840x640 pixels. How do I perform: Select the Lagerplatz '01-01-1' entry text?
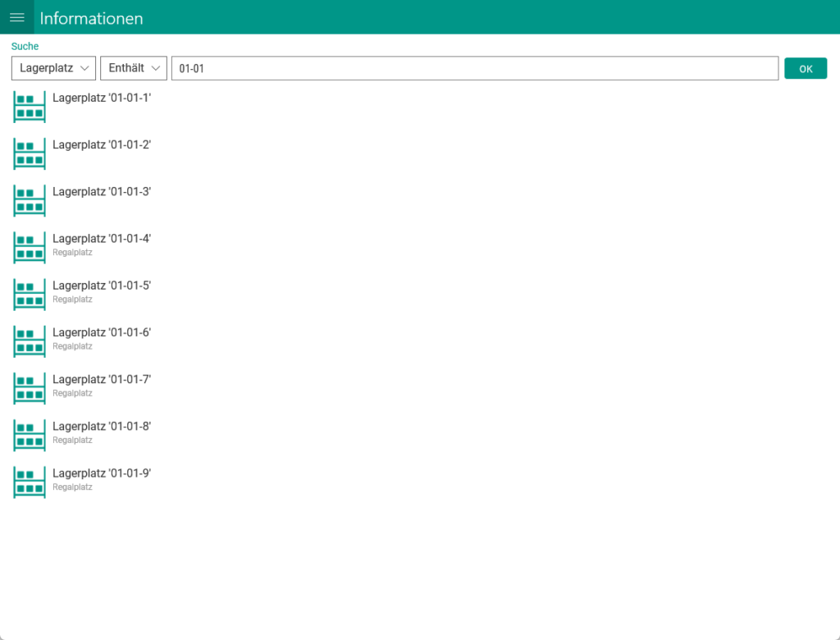(x=102, y=98)
